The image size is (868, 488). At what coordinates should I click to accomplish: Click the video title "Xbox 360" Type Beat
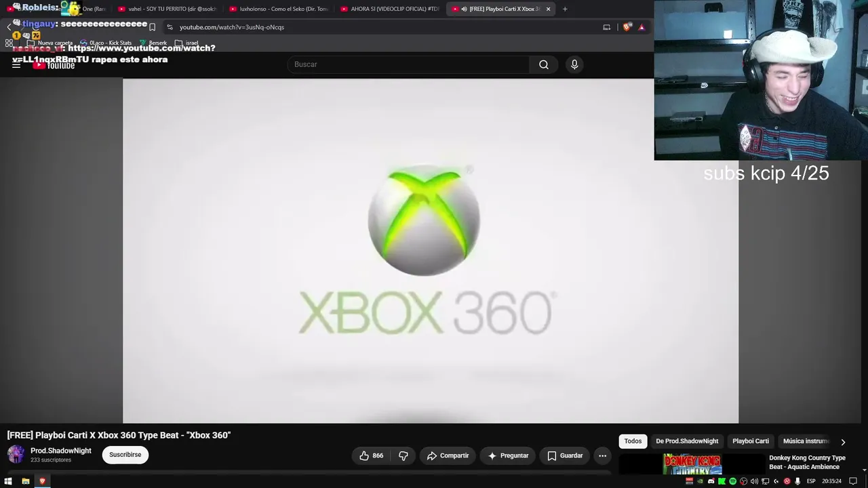(119, 435)
